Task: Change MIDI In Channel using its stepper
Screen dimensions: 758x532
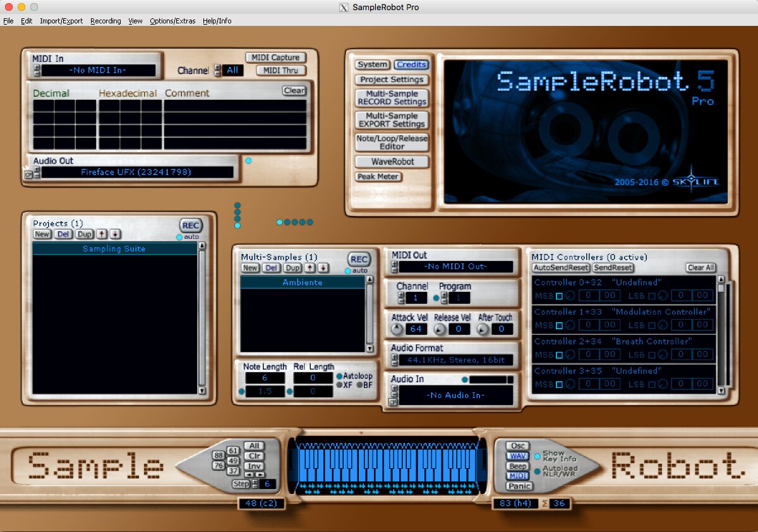Action: pyautogui.click(x=217, y=70)
